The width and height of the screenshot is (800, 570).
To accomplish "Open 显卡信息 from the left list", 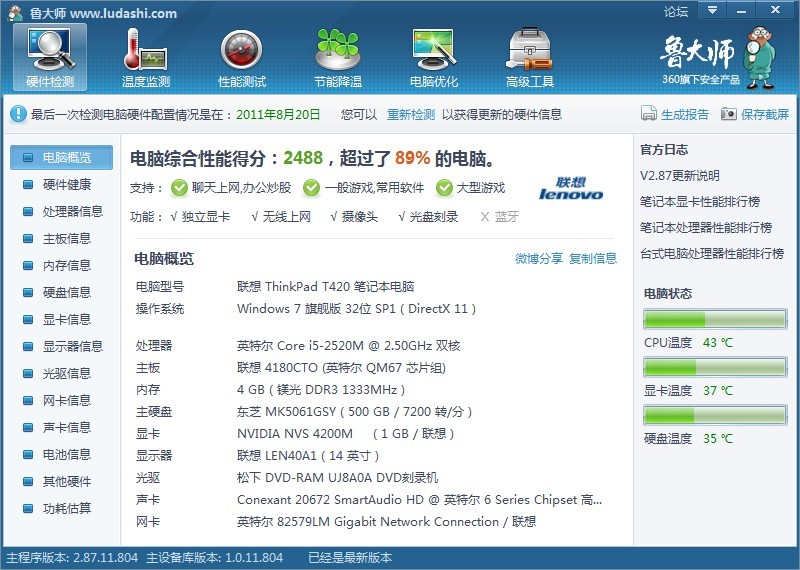I will click(66, 319).
